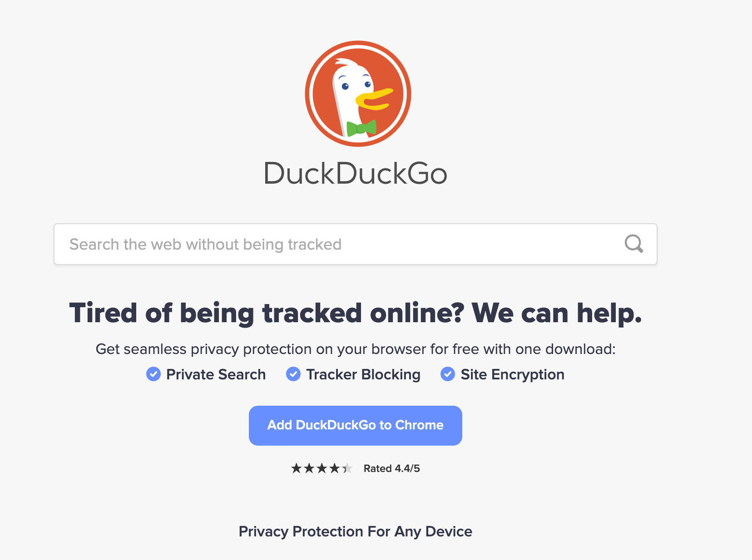Focus the 'Search the web without being tracked' field
Screen dimensions: 752x560
point(356,244)
